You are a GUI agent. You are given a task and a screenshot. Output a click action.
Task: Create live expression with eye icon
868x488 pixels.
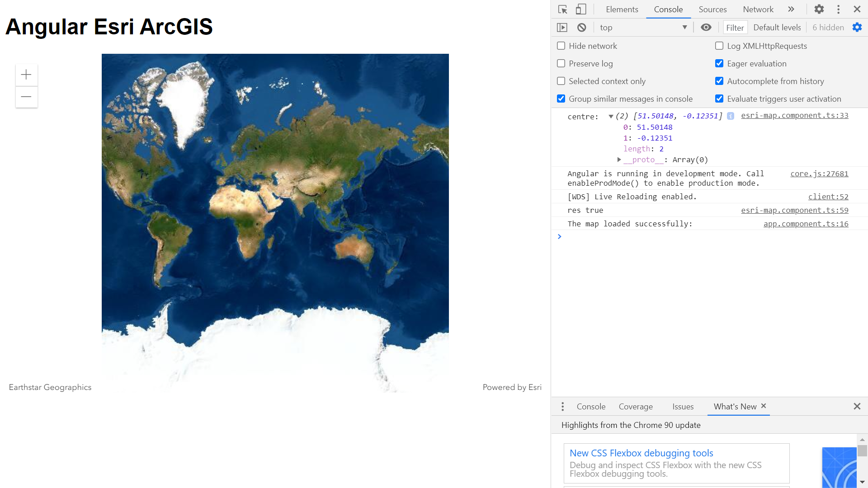click(x=706, y=28)
